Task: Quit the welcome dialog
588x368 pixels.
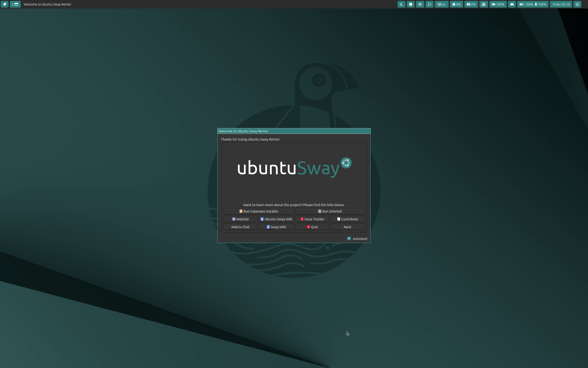Action: [312, 227]
